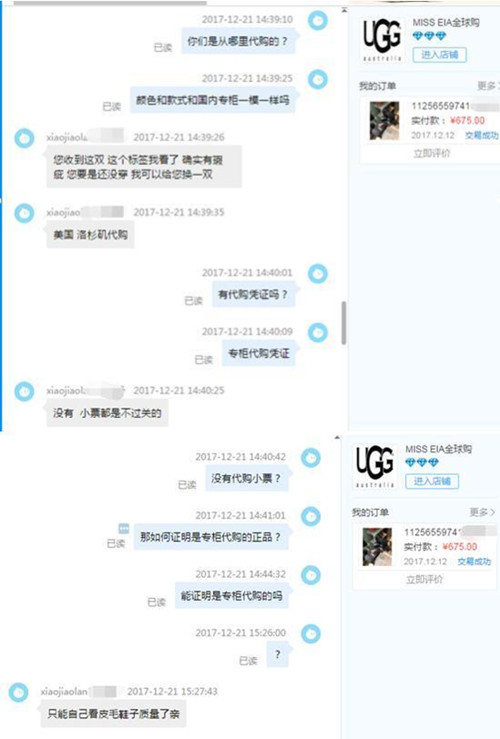Click the seller avatar beside 只能自己看皮毛鞋子质量了亲

[19, 692]
